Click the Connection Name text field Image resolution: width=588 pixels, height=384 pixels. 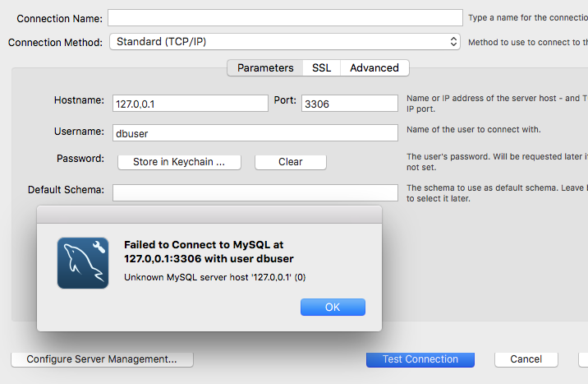tap(285, 18)
